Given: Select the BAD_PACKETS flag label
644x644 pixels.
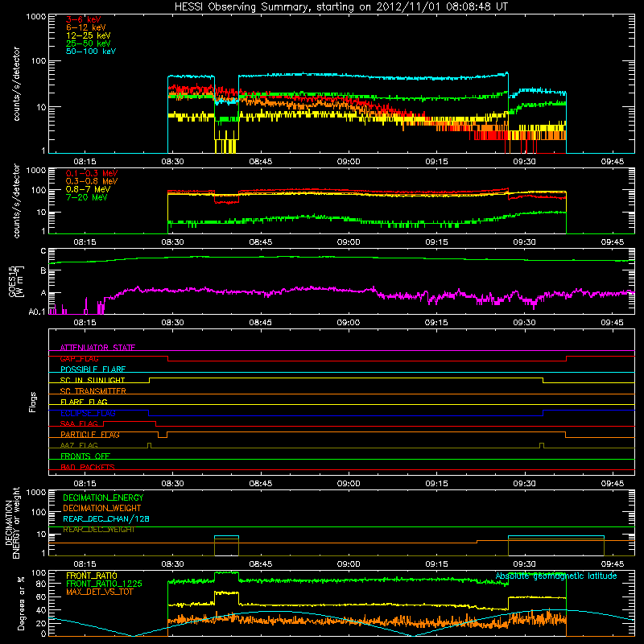Looking at the screenshot, I should [88, 467].
